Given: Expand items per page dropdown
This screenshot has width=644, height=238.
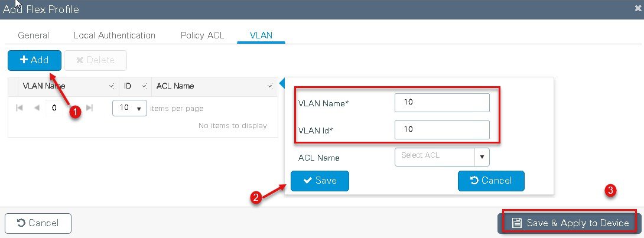Looking at the screenshot, I should 130,108.
